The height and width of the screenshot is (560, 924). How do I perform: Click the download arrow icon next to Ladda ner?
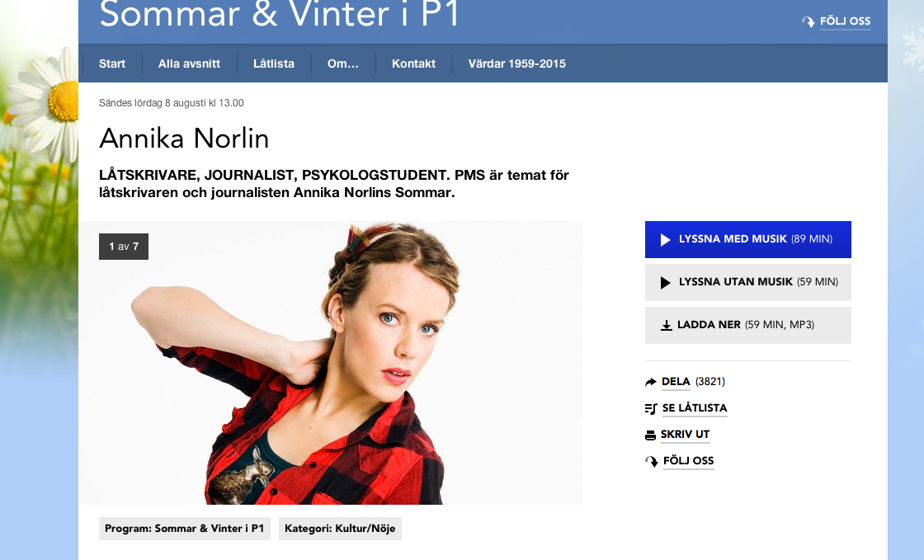tap(667, 325)
